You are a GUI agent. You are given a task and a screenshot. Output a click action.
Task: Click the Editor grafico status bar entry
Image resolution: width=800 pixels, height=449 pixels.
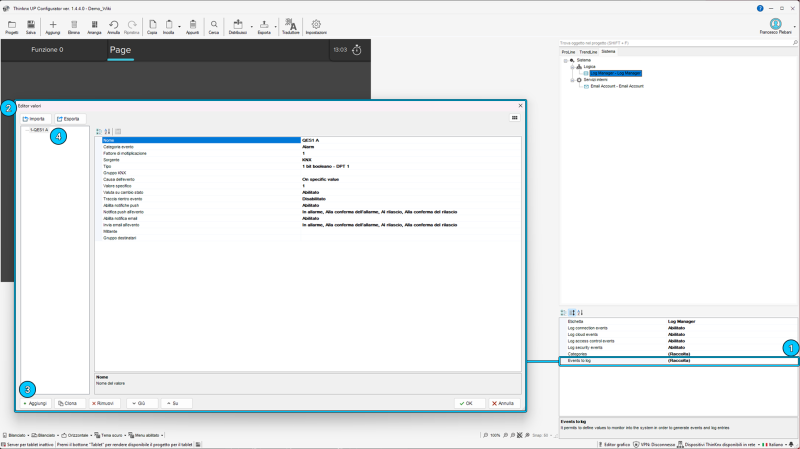pyautogui.click(x=614, y=444)
